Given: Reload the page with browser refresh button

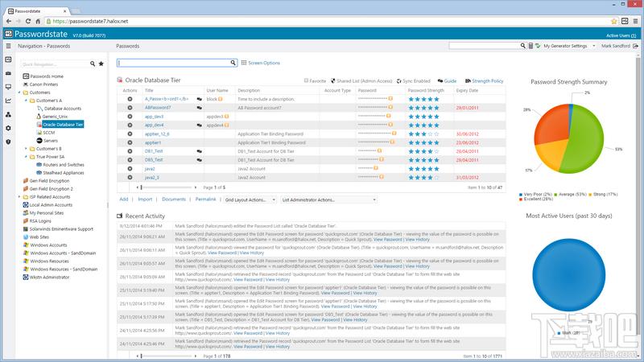Looking at the screenshot, I should [28, 21].
